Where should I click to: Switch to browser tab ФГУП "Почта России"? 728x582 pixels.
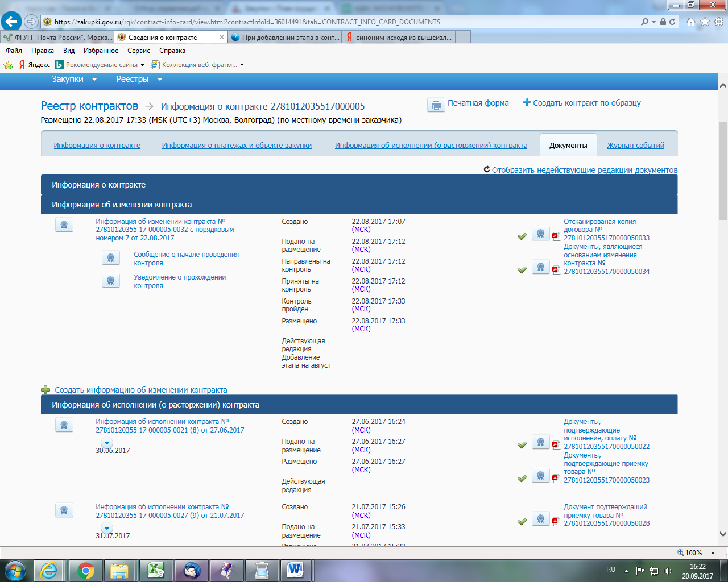point(57,38)
